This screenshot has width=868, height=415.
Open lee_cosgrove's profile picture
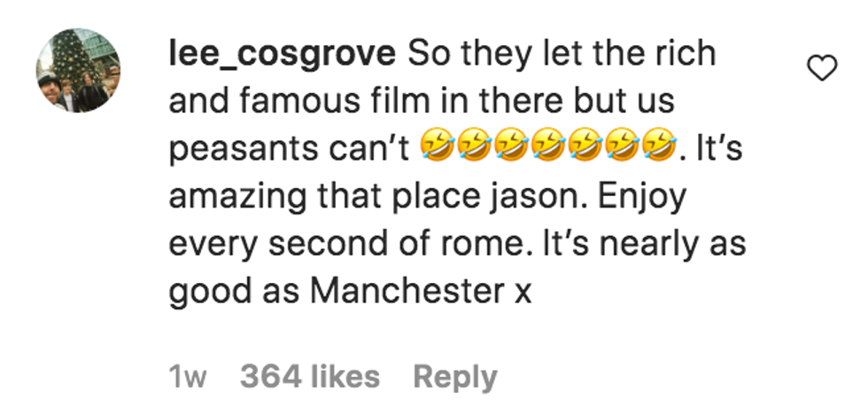pos(78,70)
